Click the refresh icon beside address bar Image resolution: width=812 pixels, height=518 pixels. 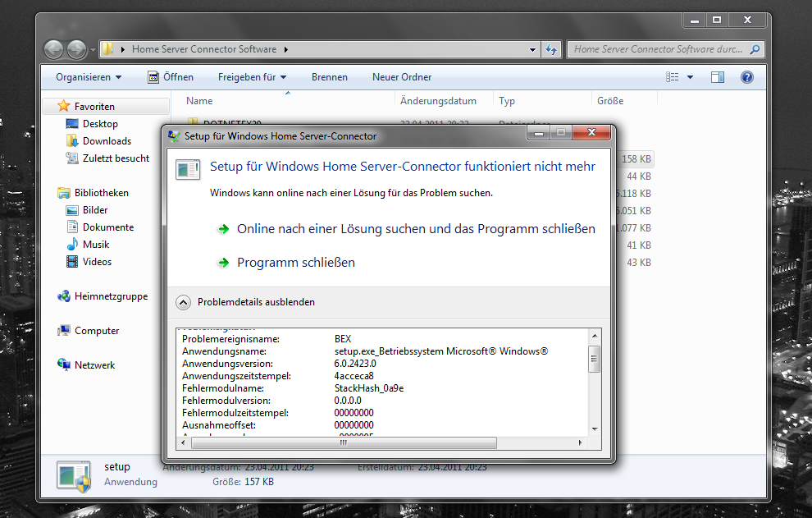point(551,49)
